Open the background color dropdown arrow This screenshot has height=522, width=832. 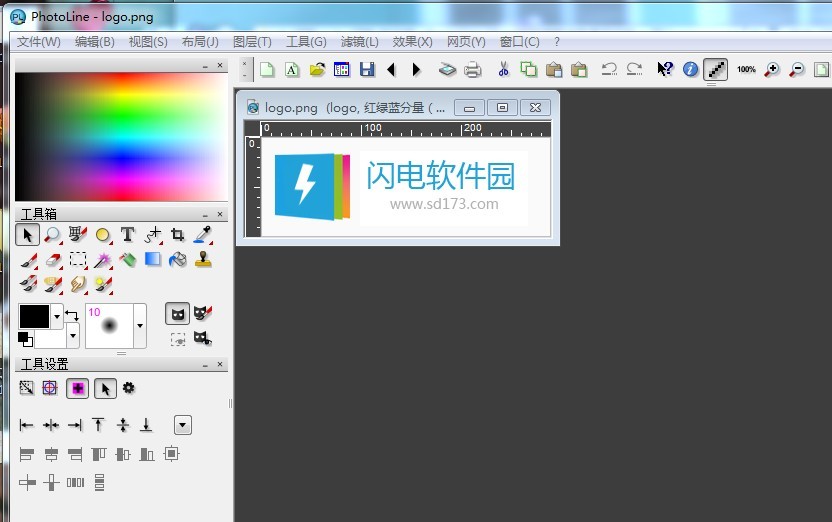pyautogui.click(x=73, y=335)
